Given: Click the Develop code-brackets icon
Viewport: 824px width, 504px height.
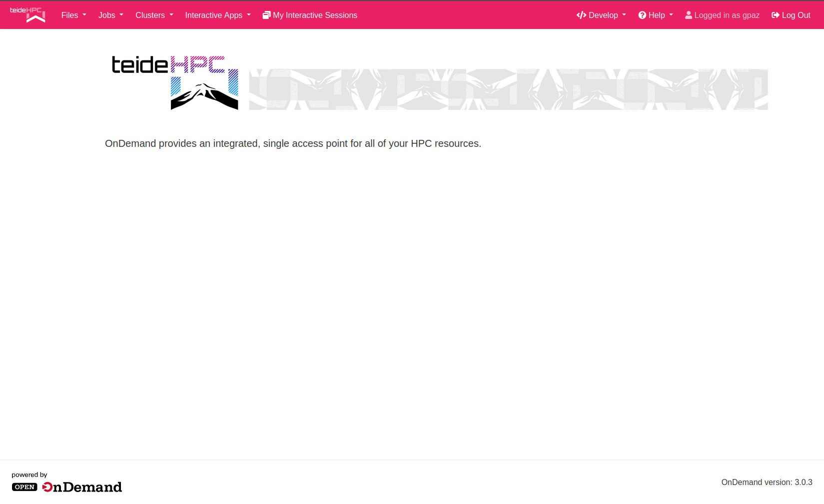Looking at the screenshot, I should click(x=581, y=15).
